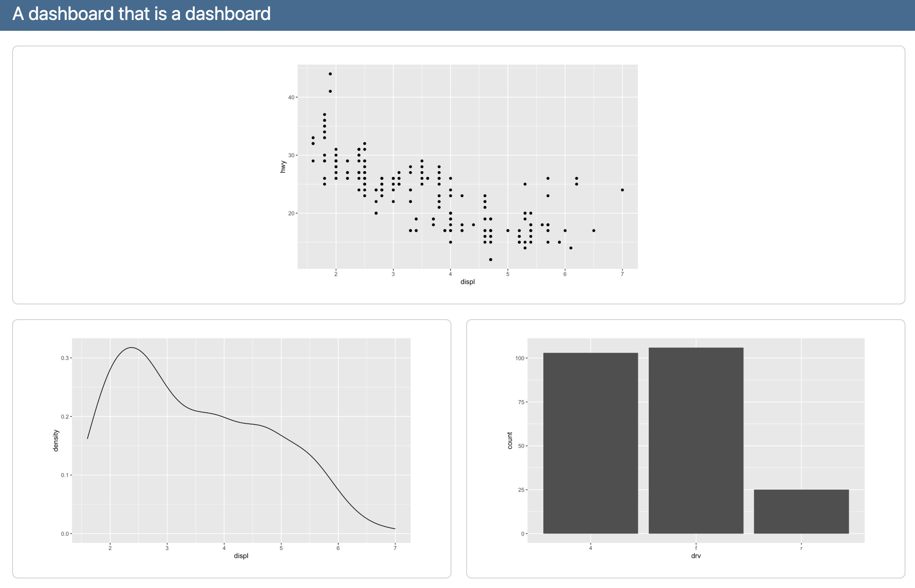915x588 pixels.
Task: Click the lowest point of the scatter plot
Action: [490, 259]
